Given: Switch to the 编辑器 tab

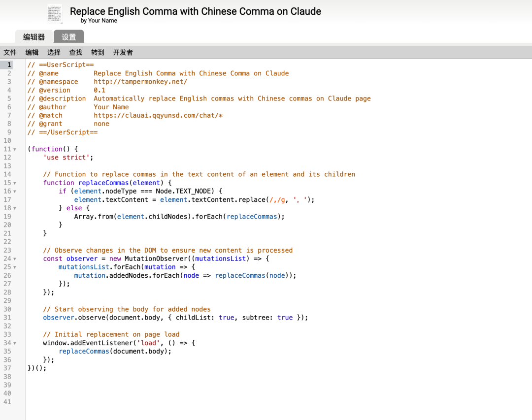Looking at the screenshot, I should pyautogui.click(x=34, y=37).
